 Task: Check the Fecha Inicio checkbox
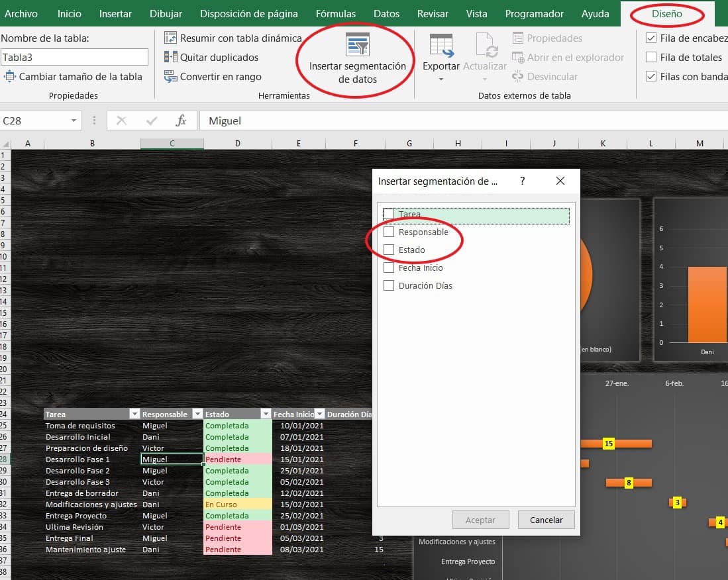point(389,267)
